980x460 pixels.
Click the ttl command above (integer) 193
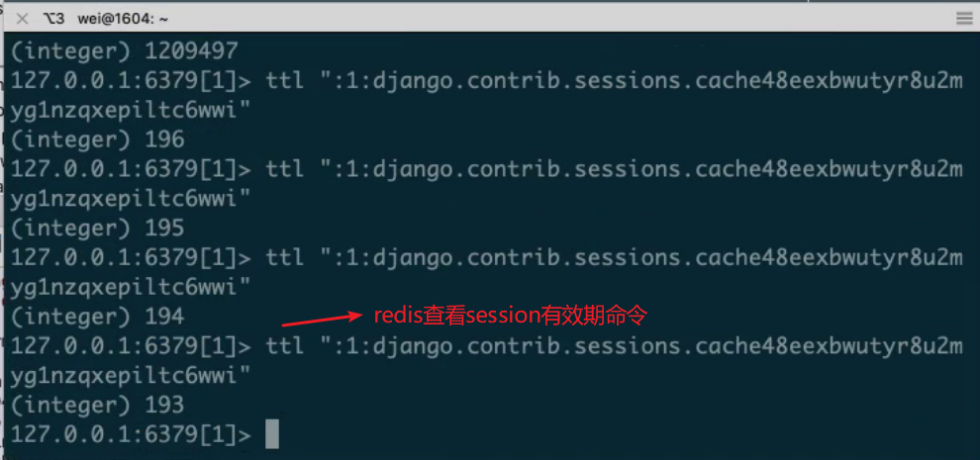pyautogui.click(x=615, y=347)
